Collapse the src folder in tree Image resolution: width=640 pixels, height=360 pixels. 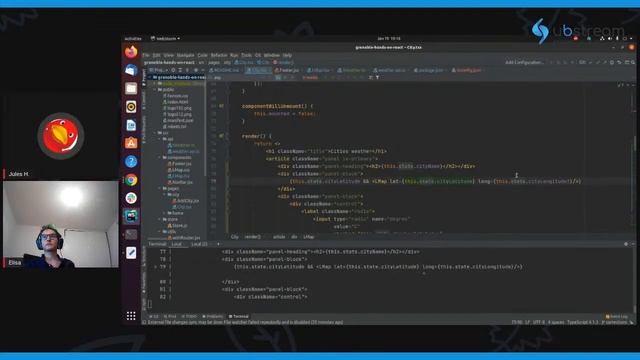click(155, 133)
